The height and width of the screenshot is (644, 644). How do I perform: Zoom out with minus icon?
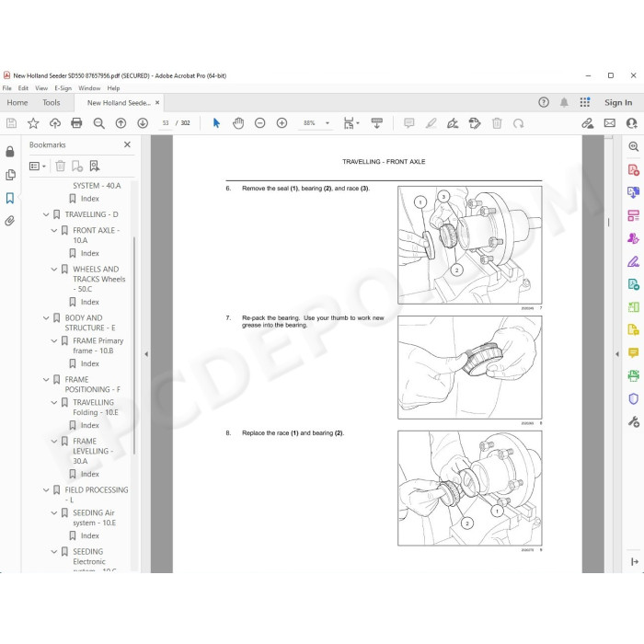click(260, 123)
